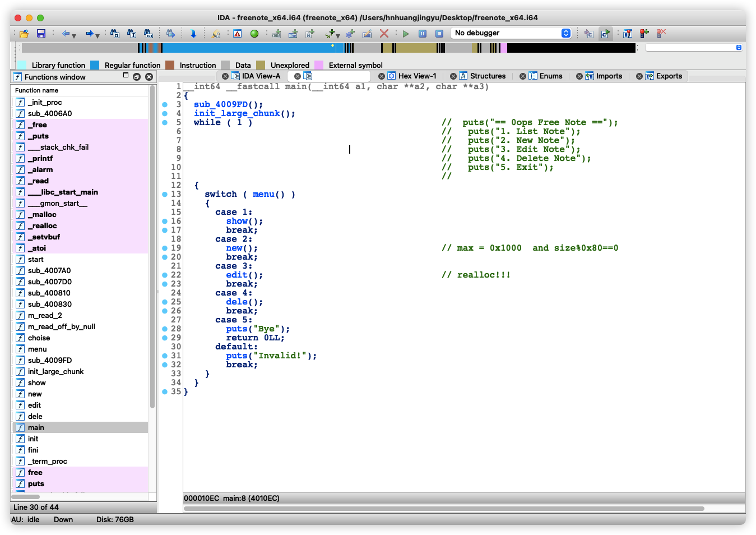Undock the Functions window with float icon
756x535 pixels.
tap(137, 77)
